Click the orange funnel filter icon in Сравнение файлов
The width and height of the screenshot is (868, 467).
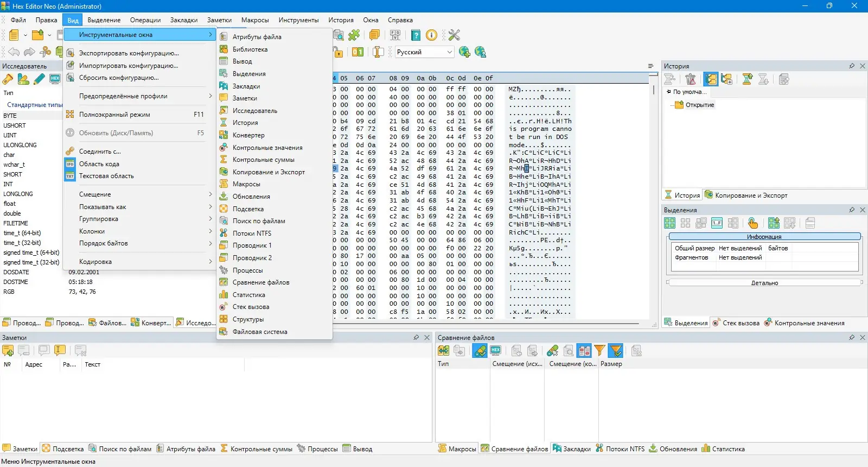[x=599, y=351]
